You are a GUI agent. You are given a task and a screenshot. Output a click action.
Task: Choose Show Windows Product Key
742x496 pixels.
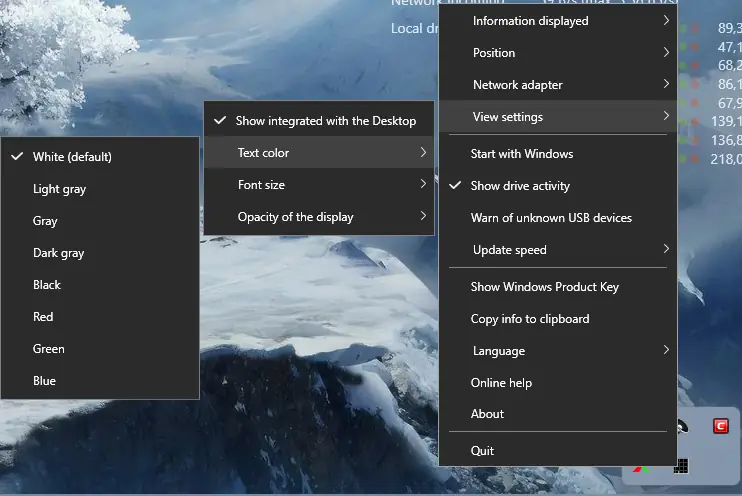[x=557, y=287]
